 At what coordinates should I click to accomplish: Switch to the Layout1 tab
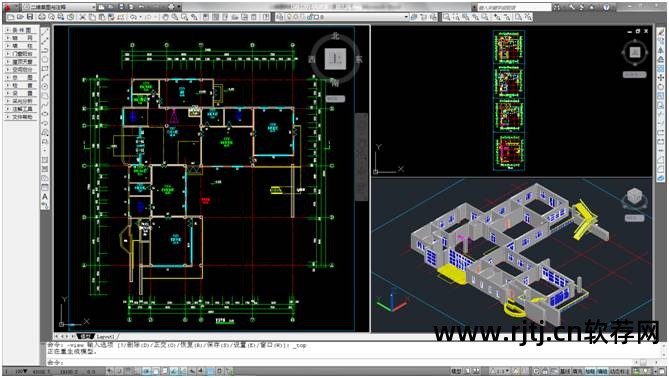pos(105,336)
